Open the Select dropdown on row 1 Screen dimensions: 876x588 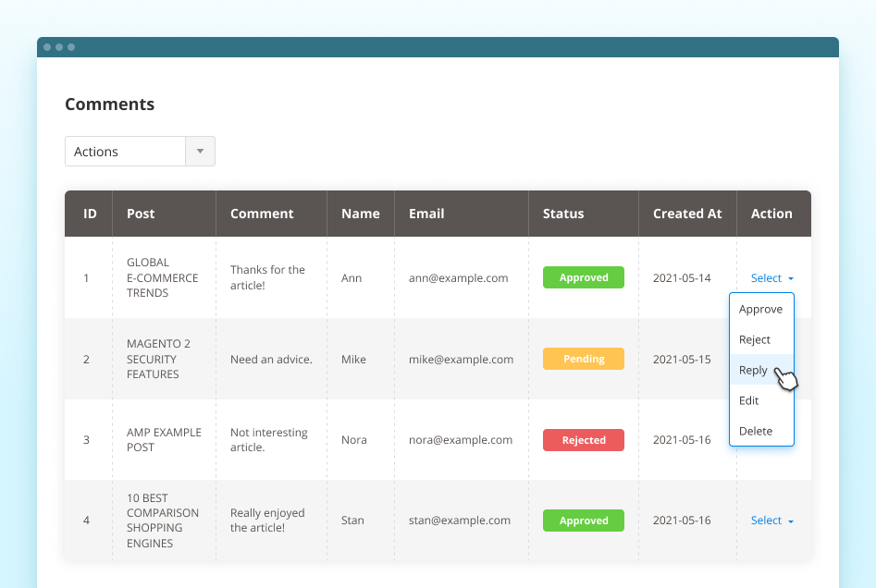[771, 277]
